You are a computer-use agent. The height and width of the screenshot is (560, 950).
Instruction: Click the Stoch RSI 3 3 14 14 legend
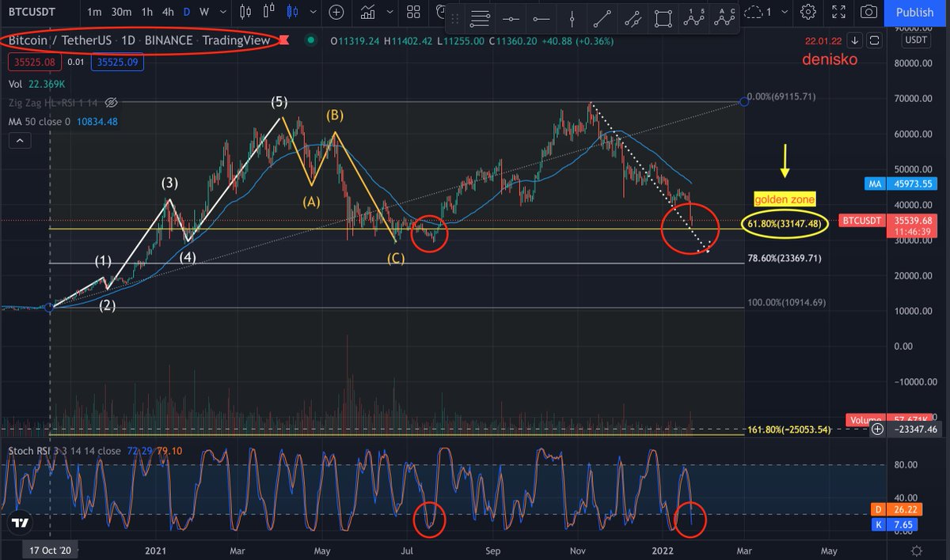click(65, 451)
